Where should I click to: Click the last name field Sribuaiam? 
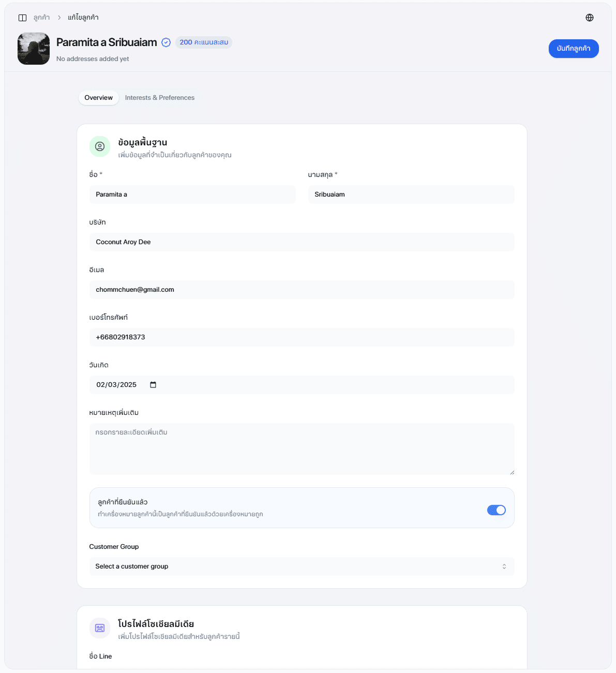point(411,195)
